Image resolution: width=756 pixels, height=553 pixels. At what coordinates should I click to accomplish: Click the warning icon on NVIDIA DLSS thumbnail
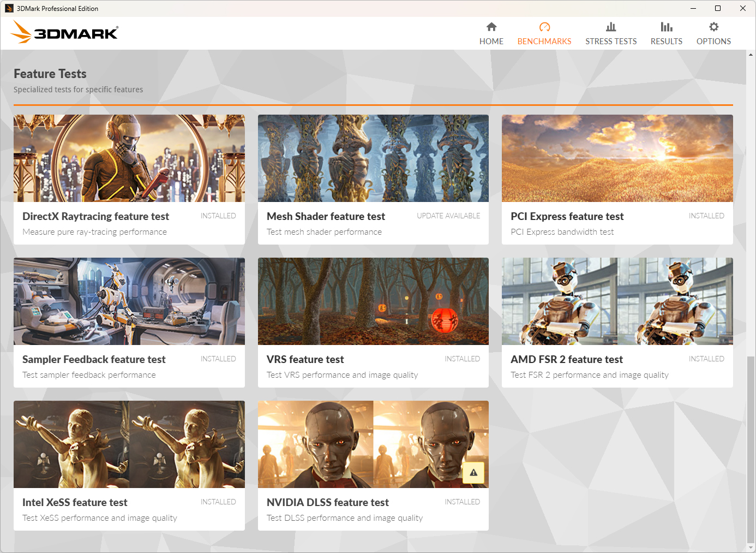(473, 473)
